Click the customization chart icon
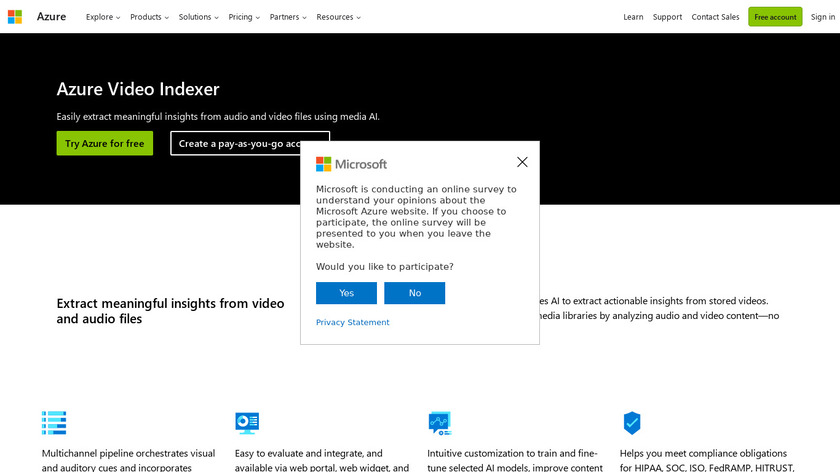The image size is (840, 472). [440, 423]
